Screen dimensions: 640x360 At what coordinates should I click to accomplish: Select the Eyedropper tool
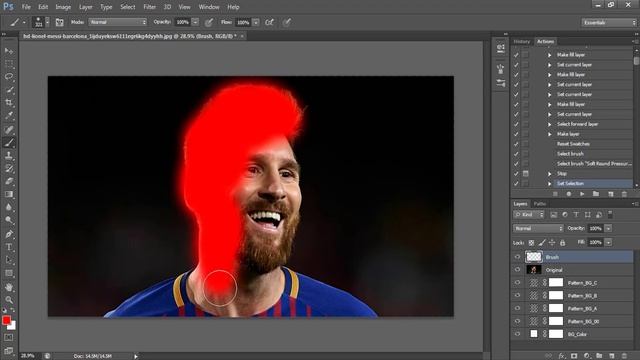[9, 116]
